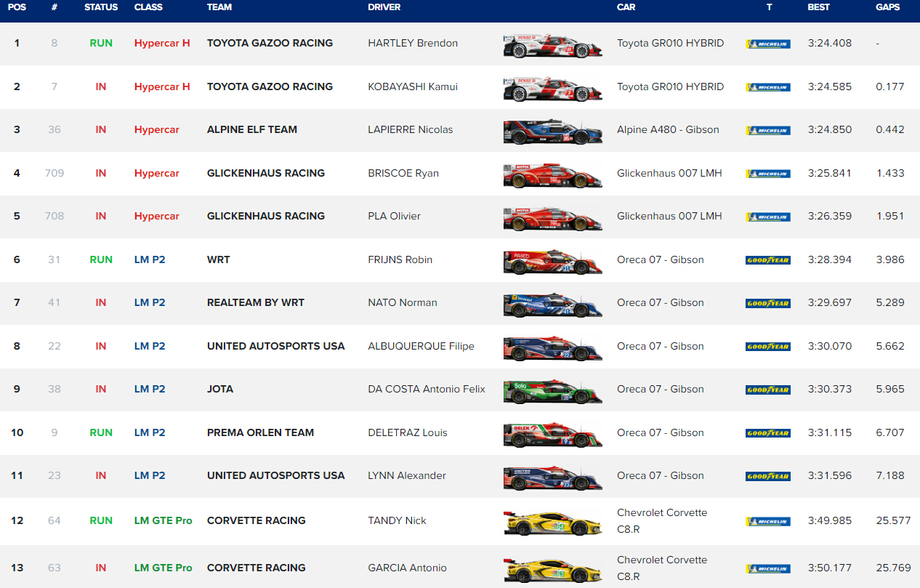Open UNITED AUTOSPORTS USA for Albuquerque

pyautogui.click(x=275, y=346)
